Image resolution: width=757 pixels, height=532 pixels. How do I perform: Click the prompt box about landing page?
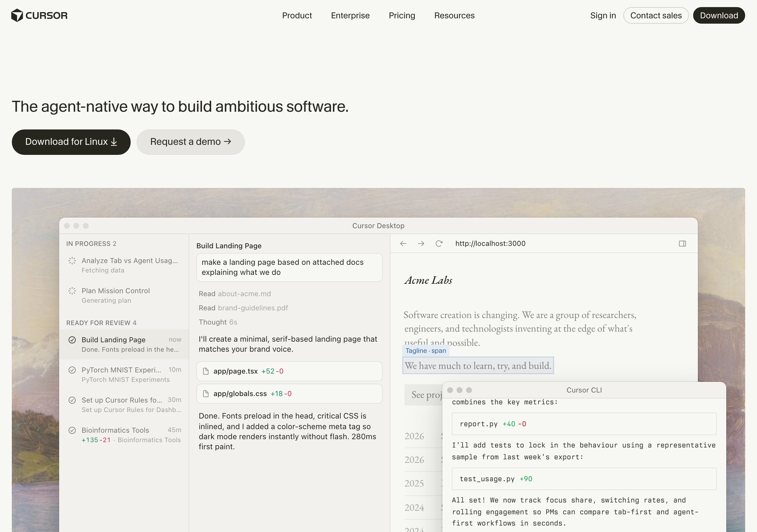point(289,267)
